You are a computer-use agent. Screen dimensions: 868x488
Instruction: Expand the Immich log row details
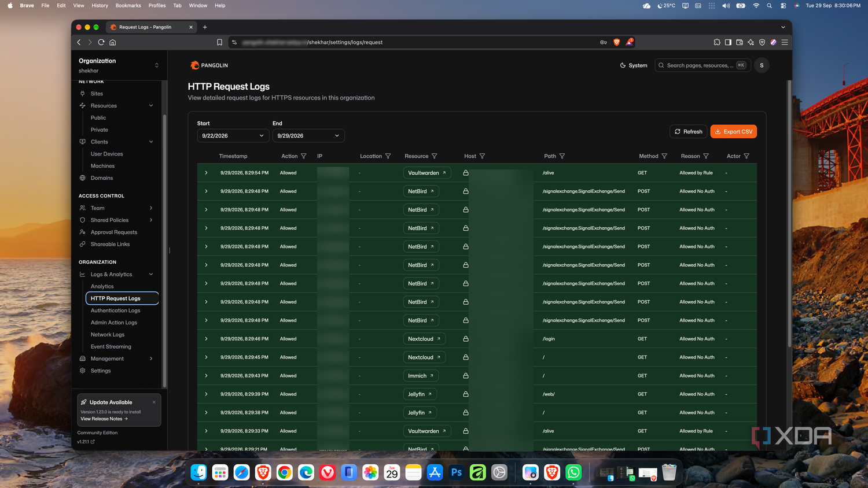[x=206, y=376]
